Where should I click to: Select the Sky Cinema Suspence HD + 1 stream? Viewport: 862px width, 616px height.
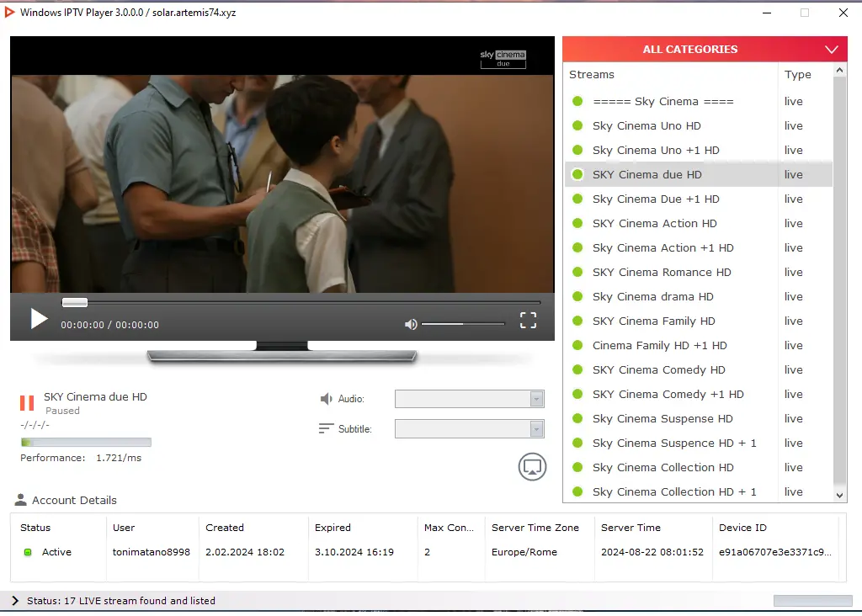[698, 443]
